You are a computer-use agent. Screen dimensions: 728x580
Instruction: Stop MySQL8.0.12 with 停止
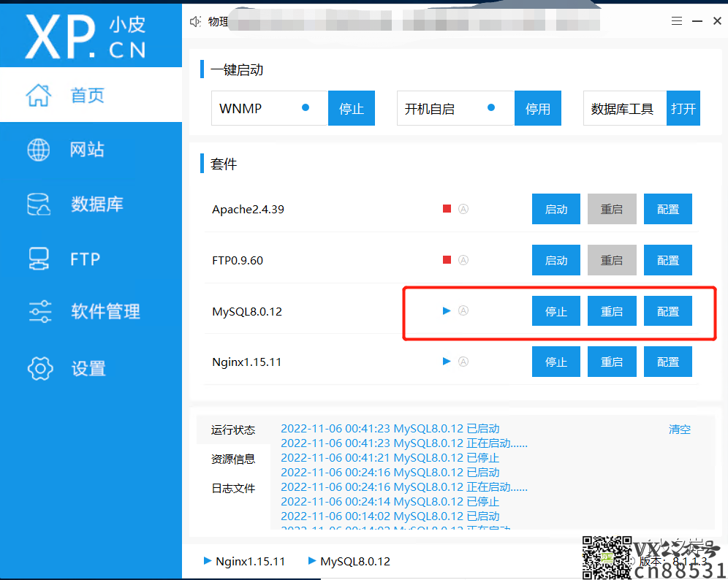click(x=556, y=311)
